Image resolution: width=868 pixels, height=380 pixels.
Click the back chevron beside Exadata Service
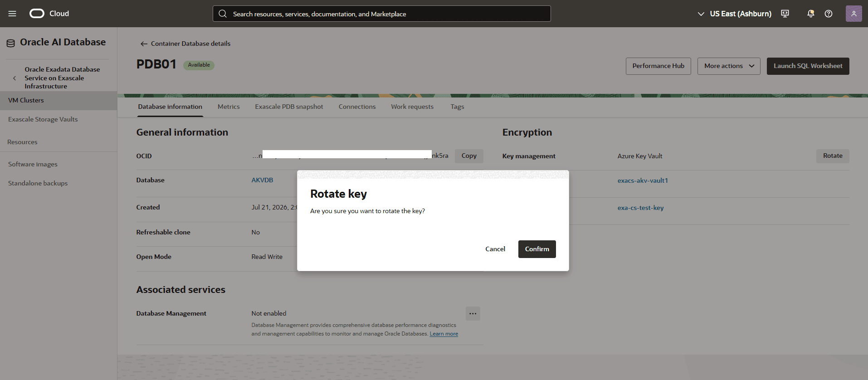(x=15, y=78)
